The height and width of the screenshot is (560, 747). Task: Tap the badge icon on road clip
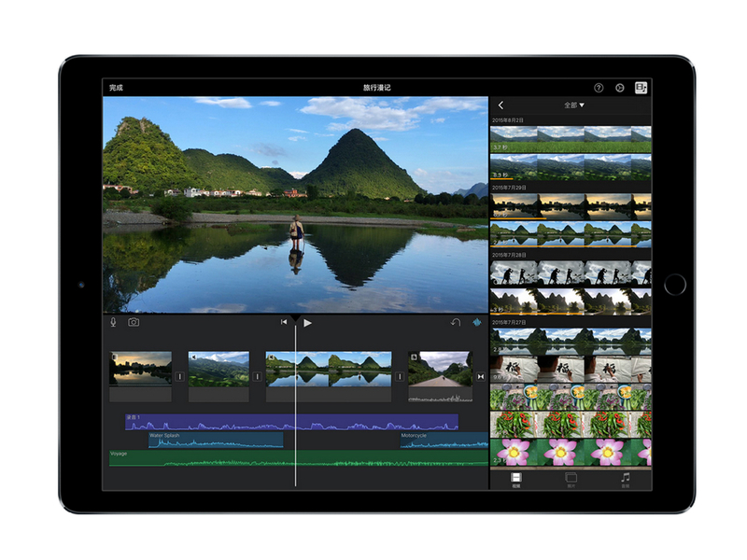pyautogui.click(x=414, y=357)
